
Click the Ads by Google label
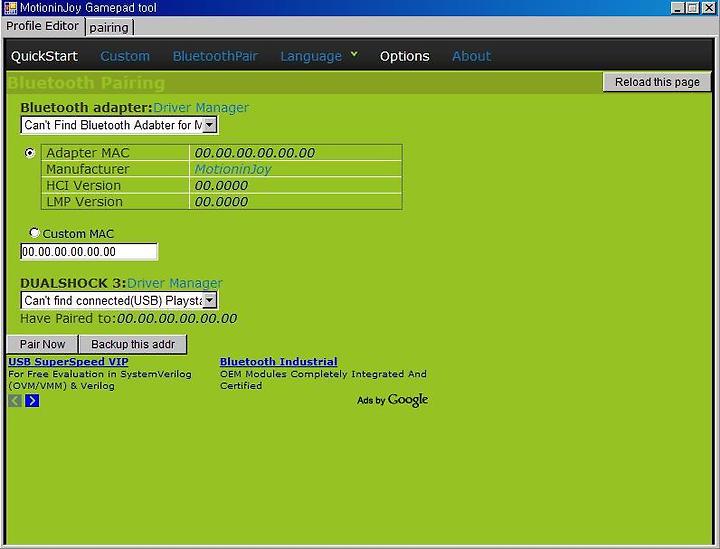tap(393, 400)
